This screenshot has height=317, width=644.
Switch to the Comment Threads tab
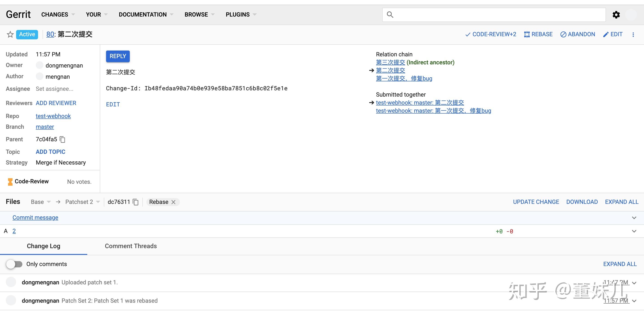(130, 246)
